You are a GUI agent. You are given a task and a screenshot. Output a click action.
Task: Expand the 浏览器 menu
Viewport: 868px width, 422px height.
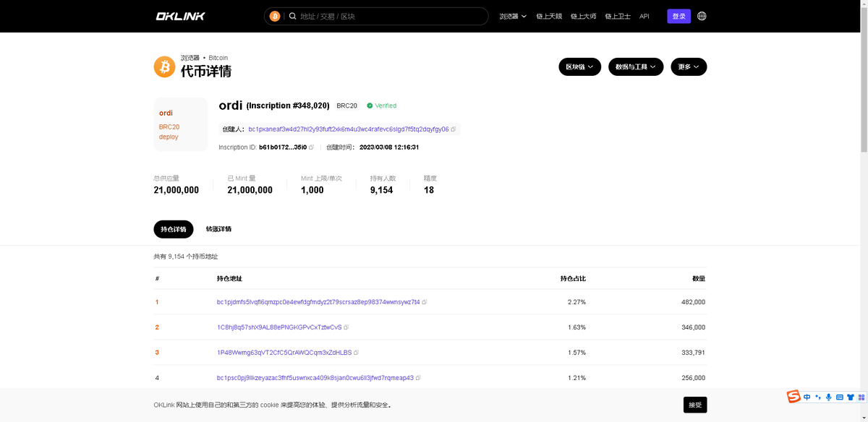[513, 16]
